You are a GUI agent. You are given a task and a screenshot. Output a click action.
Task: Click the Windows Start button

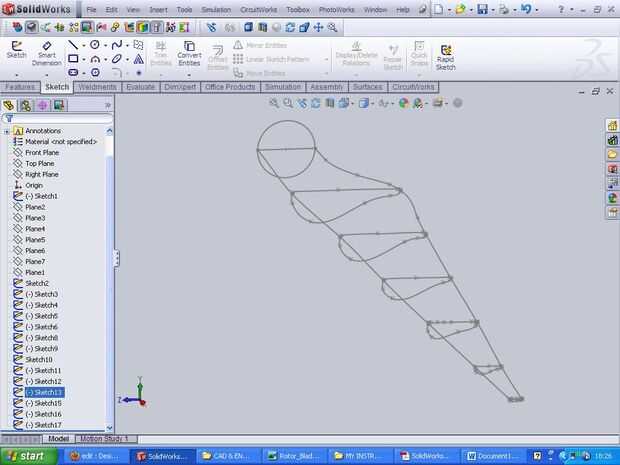29,456
